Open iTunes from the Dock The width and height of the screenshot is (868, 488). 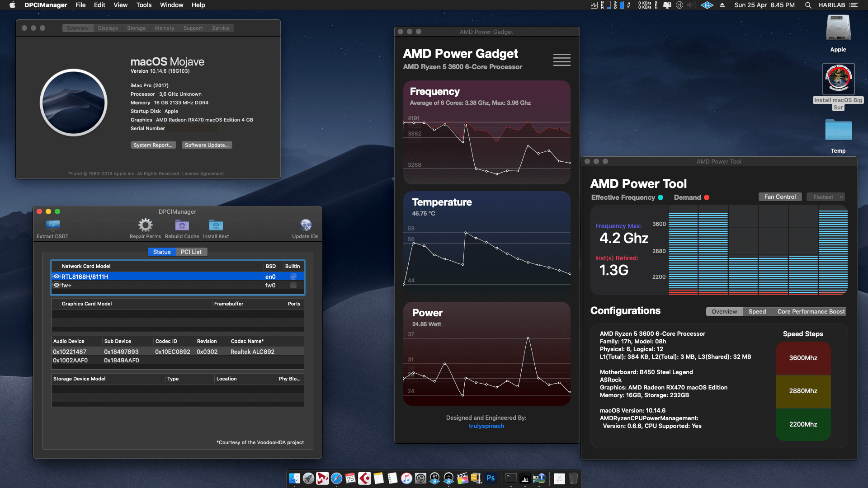point(406,478)
